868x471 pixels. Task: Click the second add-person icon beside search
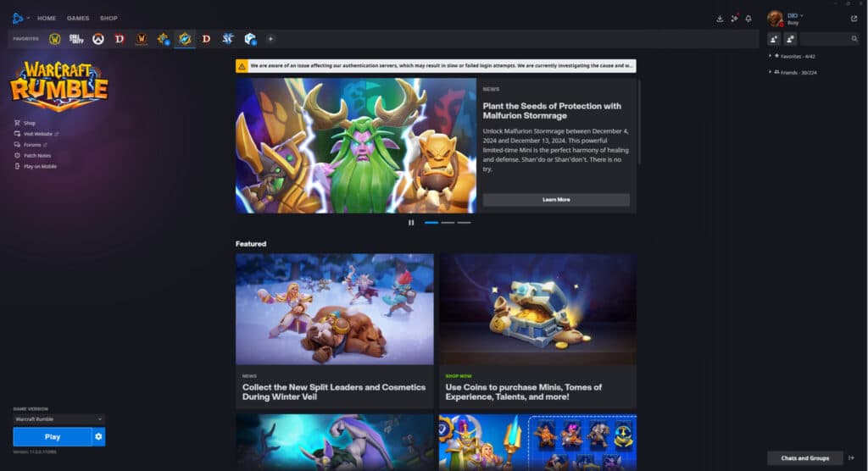pos(790,39)
